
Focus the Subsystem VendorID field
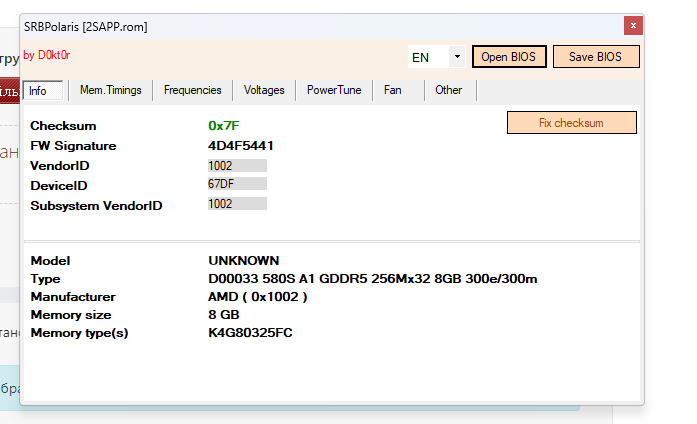click(236, 204)
